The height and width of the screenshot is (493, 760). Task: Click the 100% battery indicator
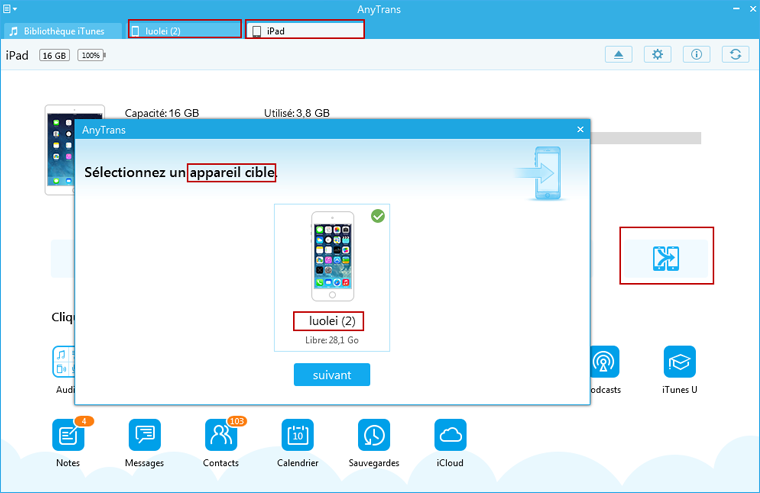tap(91, 55)
